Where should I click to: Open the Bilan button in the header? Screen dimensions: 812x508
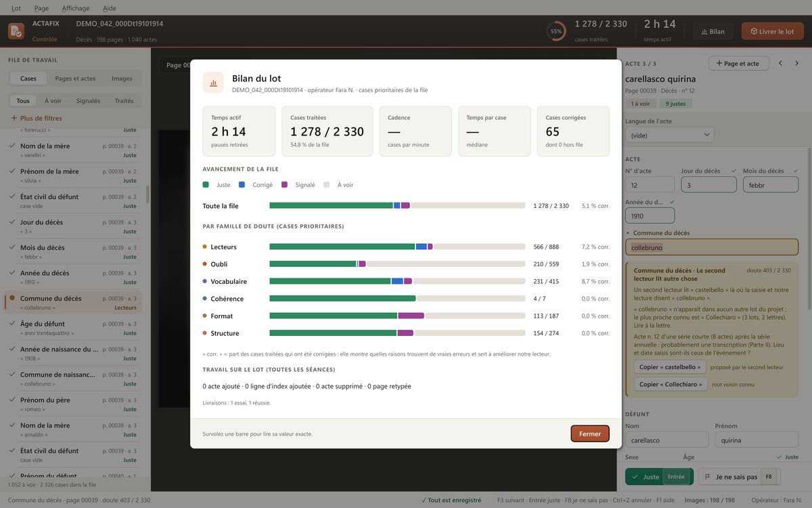[x=713, y=31]
